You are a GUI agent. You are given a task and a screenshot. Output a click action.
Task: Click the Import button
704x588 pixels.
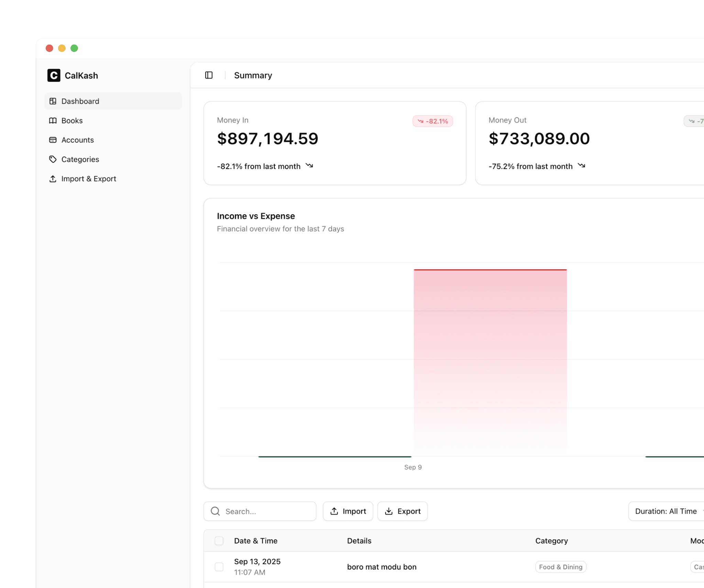pos(348,511)
